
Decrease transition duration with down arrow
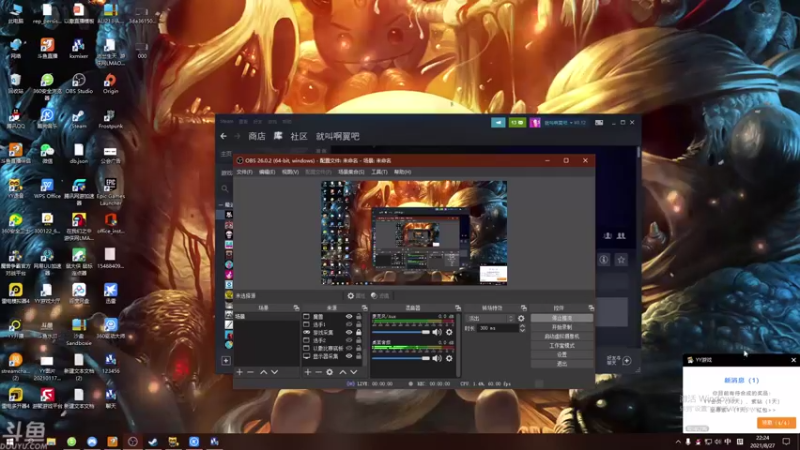pyautogui.click(x=522, y=331)
